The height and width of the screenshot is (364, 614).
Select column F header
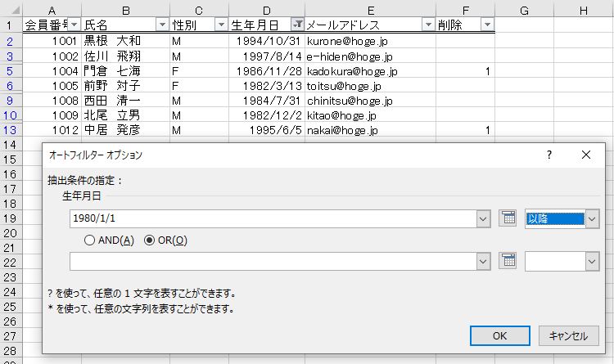[x=465, y=11]
